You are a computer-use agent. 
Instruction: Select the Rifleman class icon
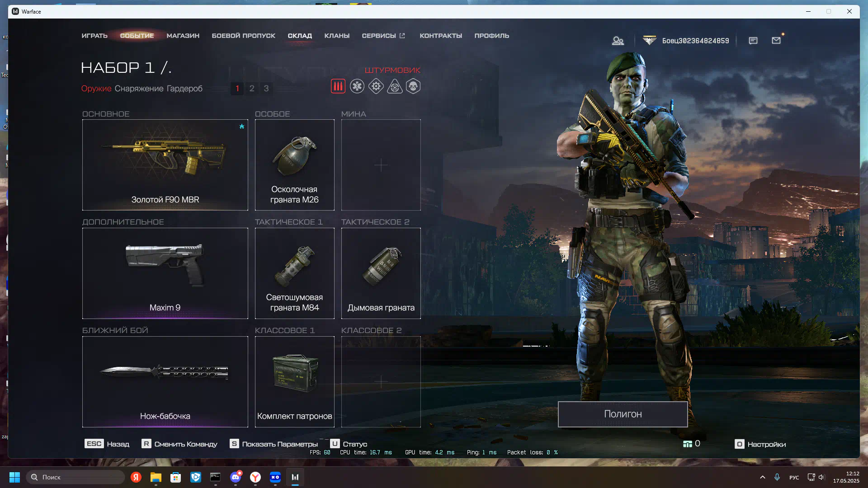(x=338, y=86)
